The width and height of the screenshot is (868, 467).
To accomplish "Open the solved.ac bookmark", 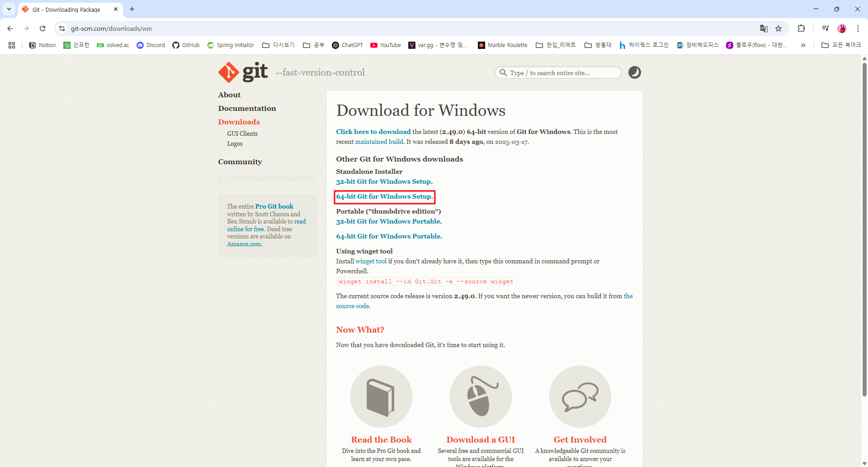I will [113, 45].
